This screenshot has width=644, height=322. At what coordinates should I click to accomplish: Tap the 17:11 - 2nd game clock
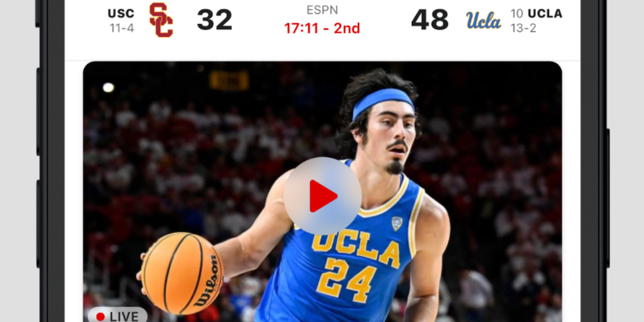click(x=322, y=28)
